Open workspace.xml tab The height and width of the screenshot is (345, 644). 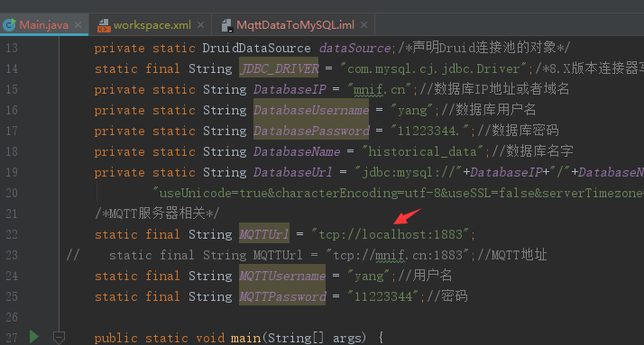[x=152, y=25]
